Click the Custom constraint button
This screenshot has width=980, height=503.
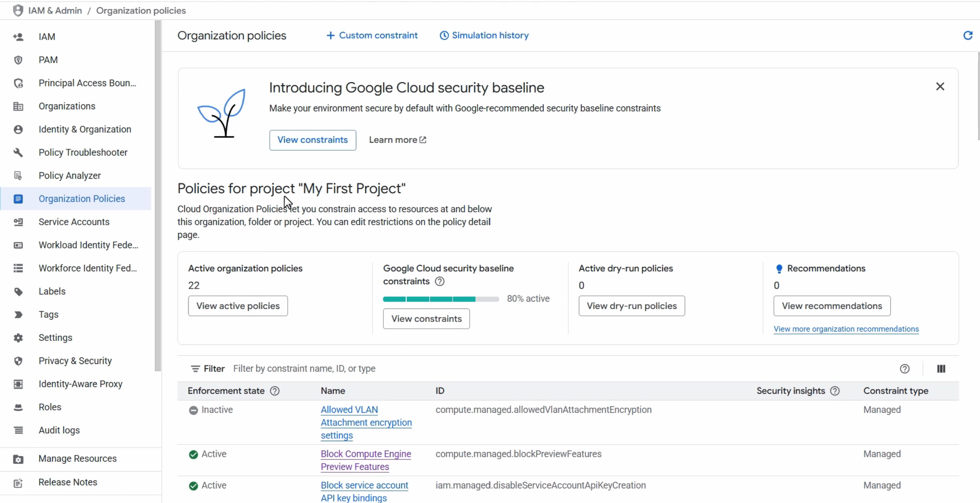(372, 36)
